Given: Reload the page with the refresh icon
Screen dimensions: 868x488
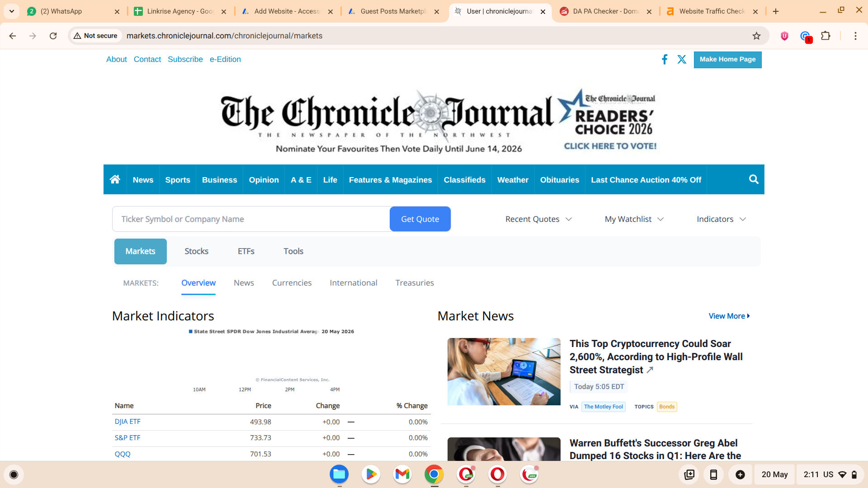Looking at the screenshot, I should coord(53,36).
